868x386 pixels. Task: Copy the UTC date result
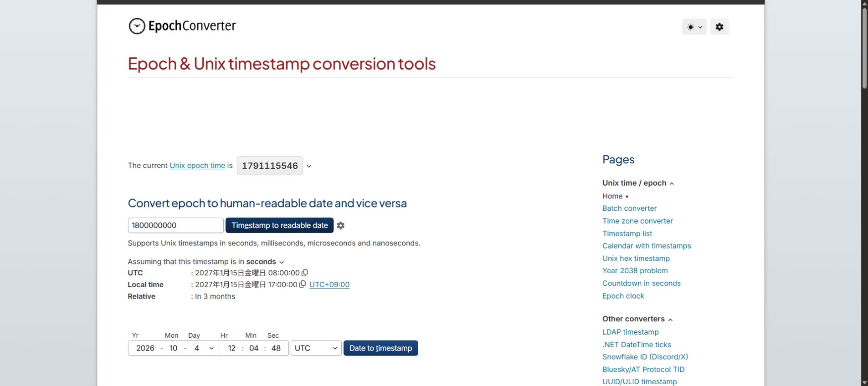(305, 273)
